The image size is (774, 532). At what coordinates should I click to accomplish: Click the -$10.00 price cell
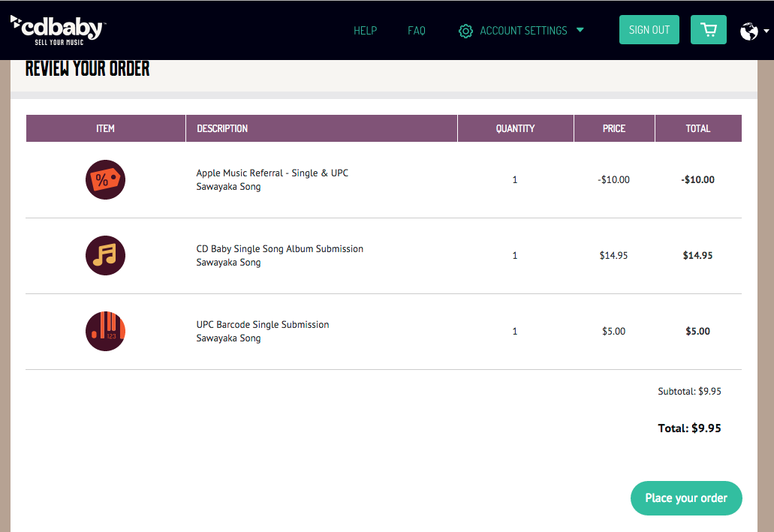point(613,179)
